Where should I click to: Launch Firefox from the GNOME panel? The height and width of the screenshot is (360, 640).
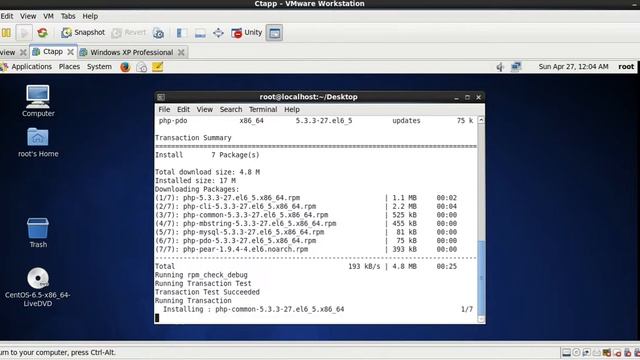coord(125,67)
